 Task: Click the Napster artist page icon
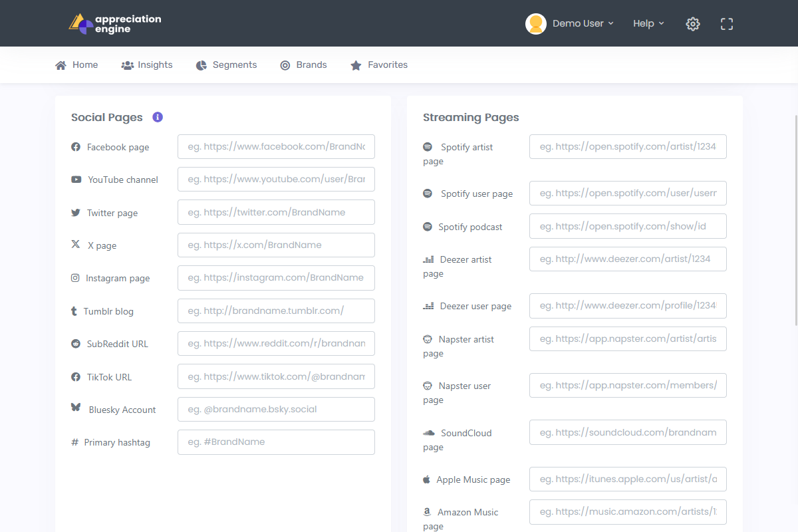[428, 339]
